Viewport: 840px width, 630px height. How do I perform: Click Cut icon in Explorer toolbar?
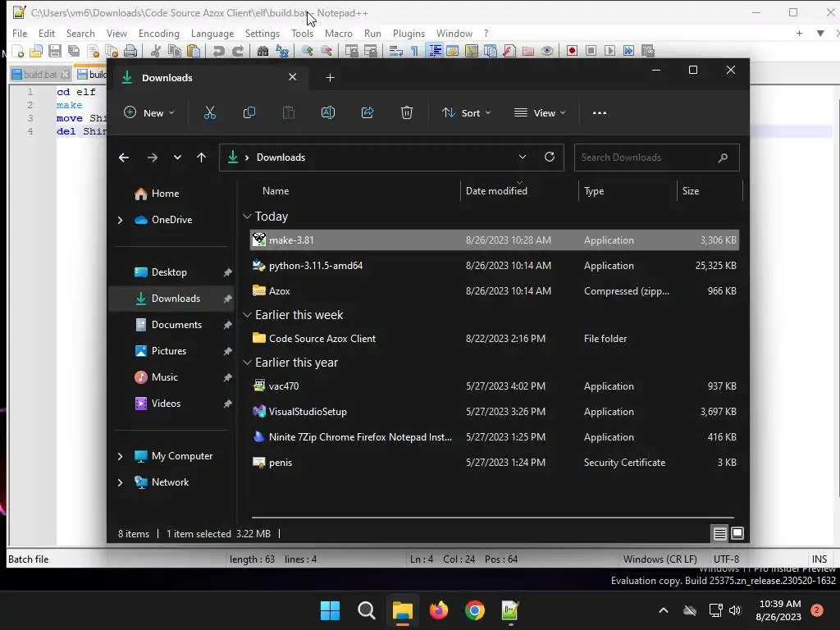pos(209,113)
